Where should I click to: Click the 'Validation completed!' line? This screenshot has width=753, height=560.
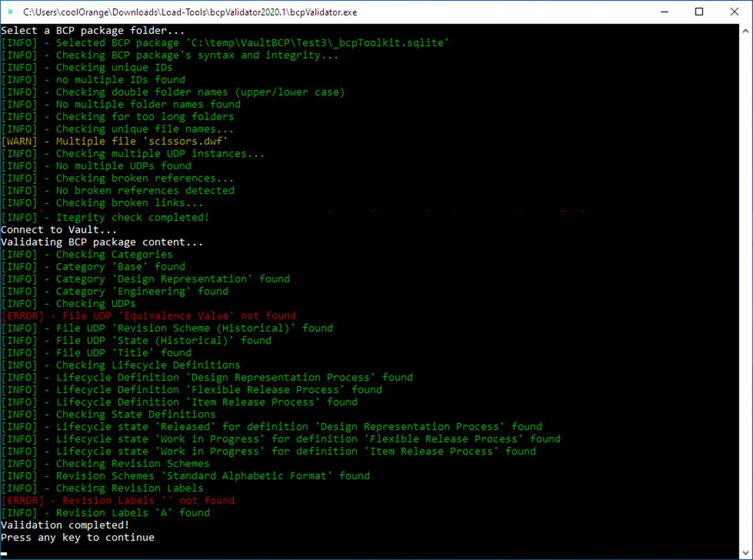[65, 525]
